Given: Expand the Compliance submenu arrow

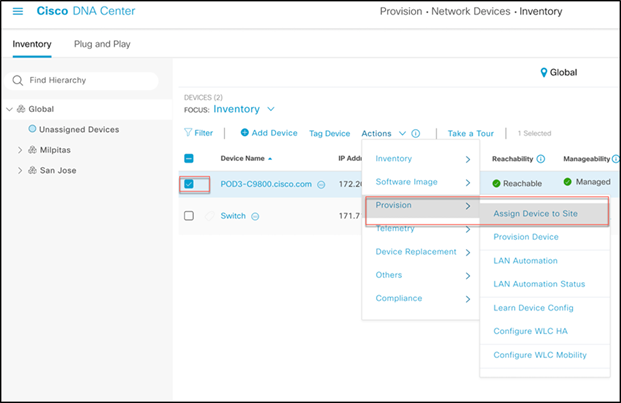Looking at the screenshot, I should (468, 299).
